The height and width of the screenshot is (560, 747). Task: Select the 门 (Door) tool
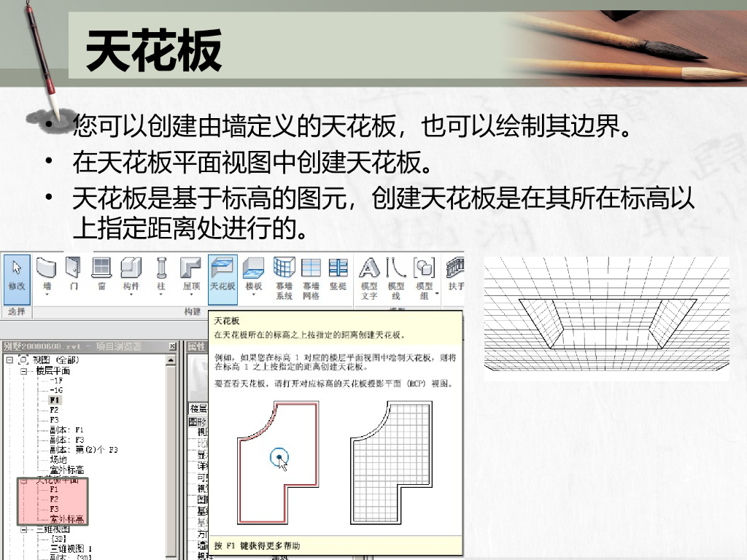click(74, 274)
